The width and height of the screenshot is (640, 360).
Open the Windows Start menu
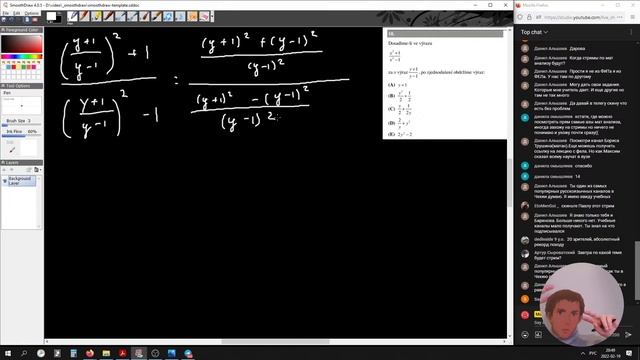click(8, 353)
